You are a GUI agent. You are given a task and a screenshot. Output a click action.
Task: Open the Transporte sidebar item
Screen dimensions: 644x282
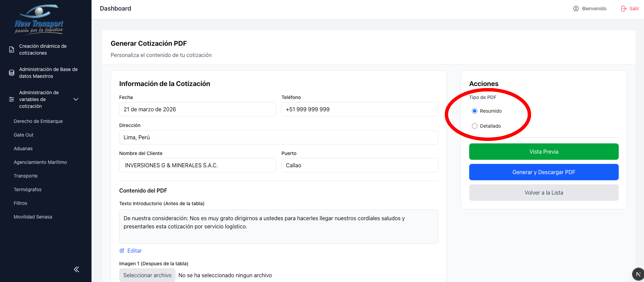pyautogui.click(x=26, y=176)
